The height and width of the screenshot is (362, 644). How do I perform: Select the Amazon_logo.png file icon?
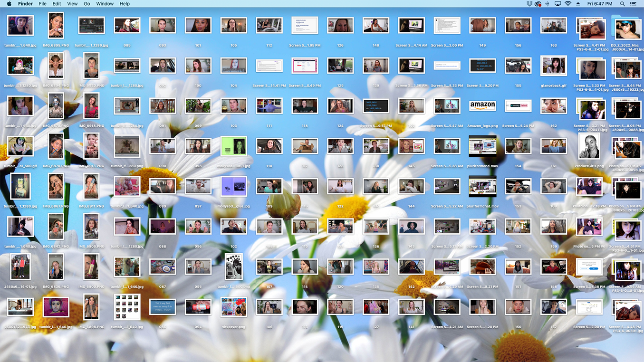point(482,105)
